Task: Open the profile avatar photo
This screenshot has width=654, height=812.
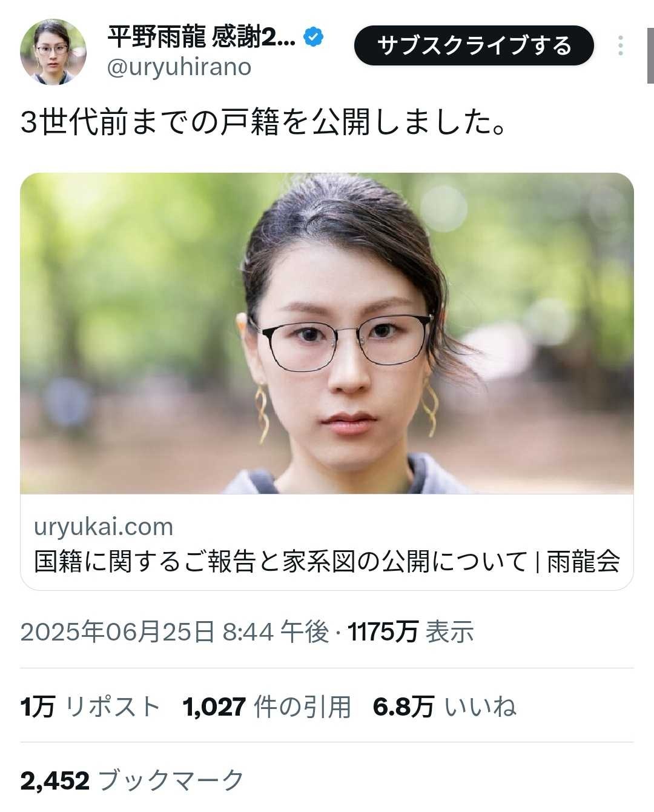Action: pos(53,52)
